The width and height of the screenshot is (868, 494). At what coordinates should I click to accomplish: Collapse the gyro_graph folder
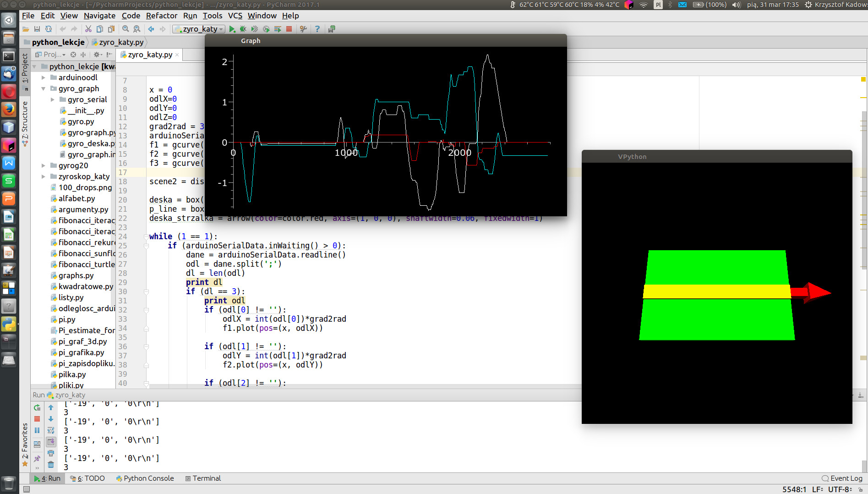coord(44,88)
